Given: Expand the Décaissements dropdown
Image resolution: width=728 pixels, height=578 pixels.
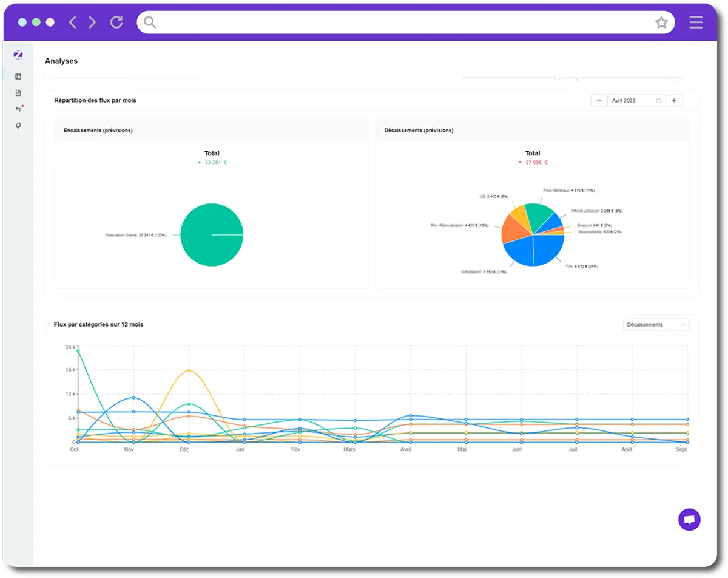Looking at the screenshot, I should pyautogui.click(x=656, y=325).
